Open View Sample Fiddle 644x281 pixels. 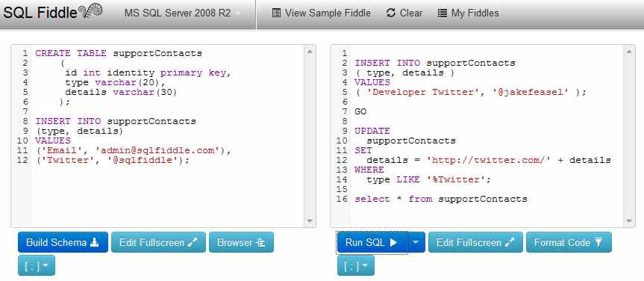(x=321, y=13)
